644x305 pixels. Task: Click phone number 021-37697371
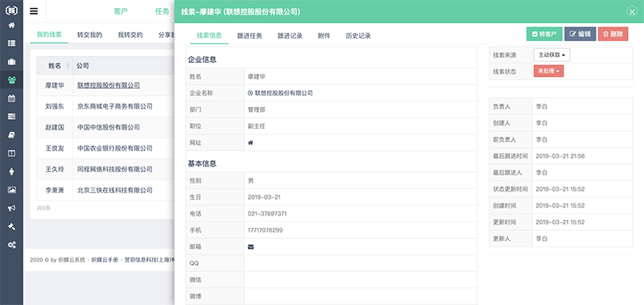[x=267, y=213]
